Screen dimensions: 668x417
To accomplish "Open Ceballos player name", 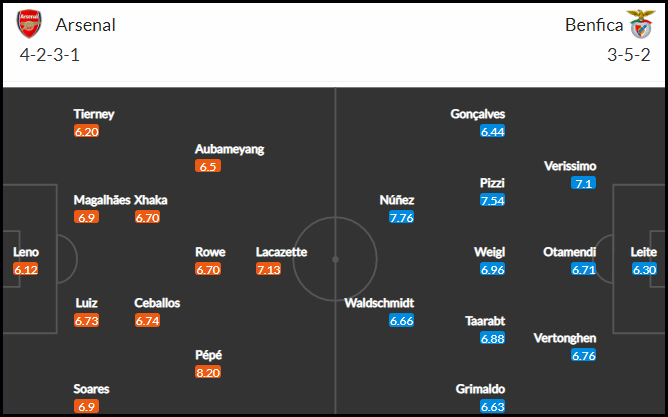I will pos(157,303).
